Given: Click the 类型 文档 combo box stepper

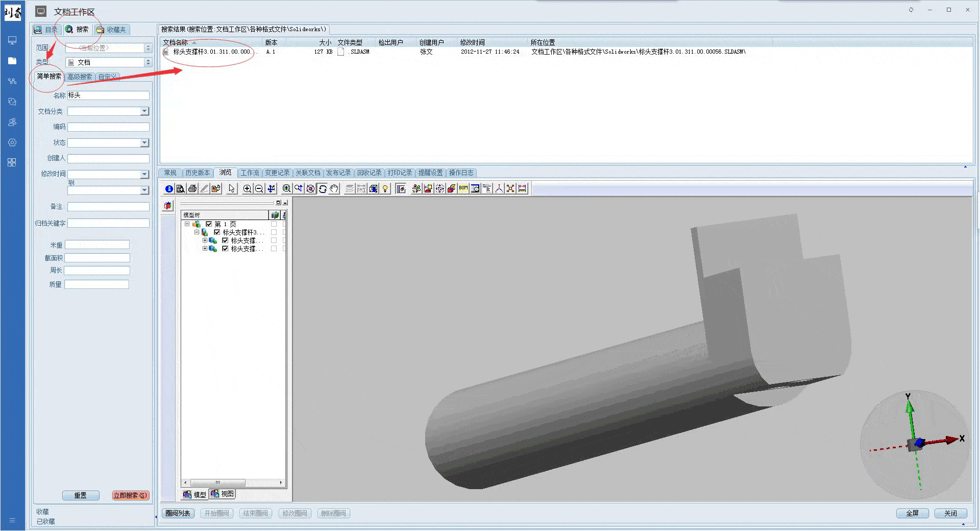Looking at the screenshot, I should click(149, 62).
